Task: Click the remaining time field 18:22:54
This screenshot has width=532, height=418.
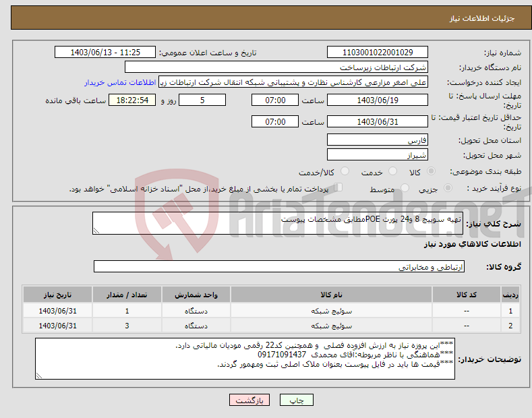Action: (x=132, y=100)
